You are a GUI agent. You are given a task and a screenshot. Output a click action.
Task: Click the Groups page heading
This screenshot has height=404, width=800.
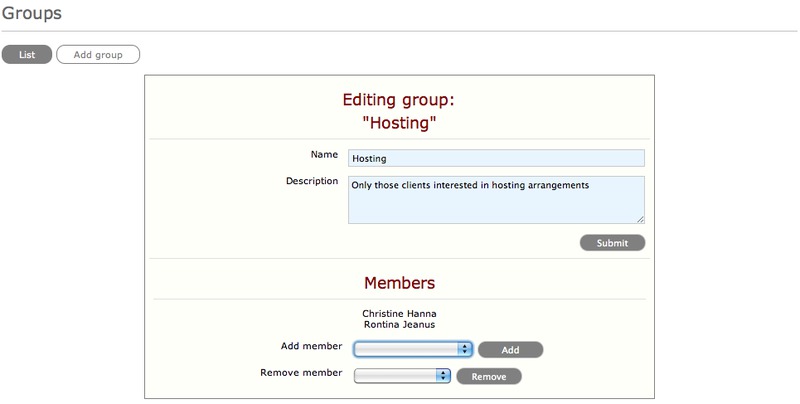pos(32,13)
